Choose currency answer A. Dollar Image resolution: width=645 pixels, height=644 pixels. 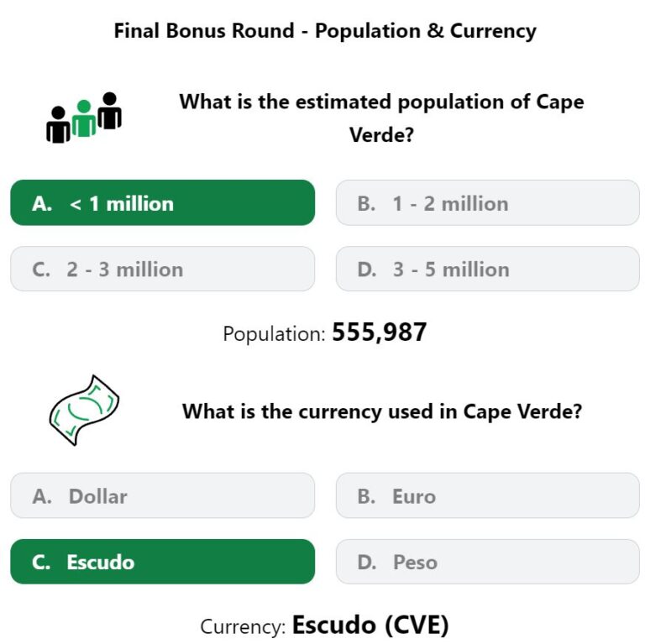click(162, 495)
